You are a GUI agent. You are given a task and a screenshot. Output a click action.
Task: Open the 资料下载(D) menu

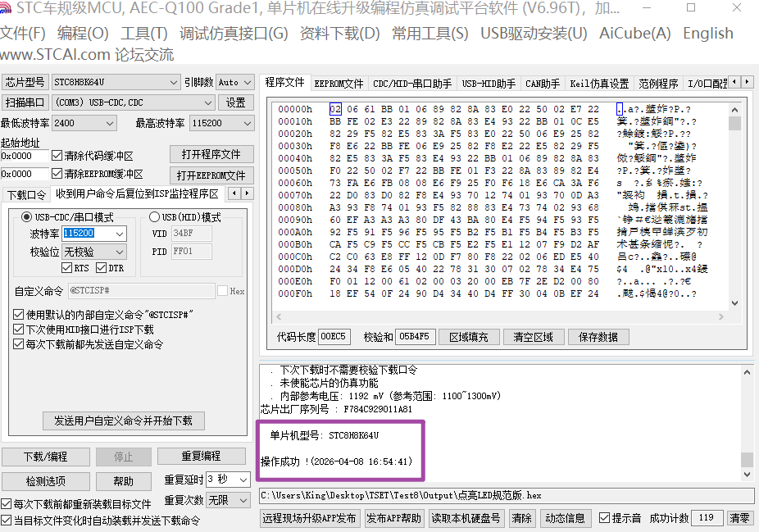[x=340, y=34]
